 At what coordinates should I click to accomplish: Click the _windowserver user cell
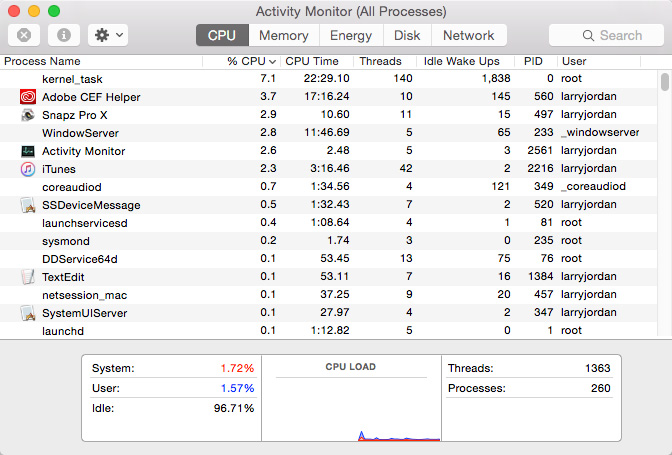coord(600,132)
